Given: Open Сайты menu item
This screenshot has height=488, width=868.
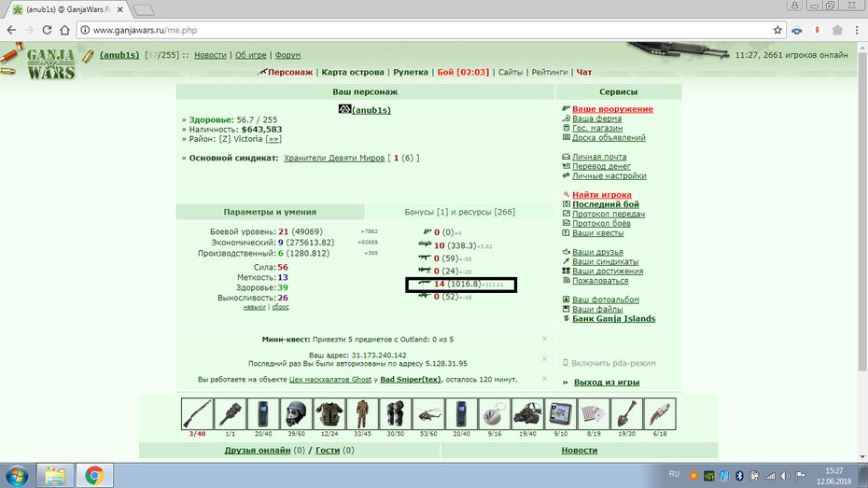Looking at the screenshot, I should pyautogui.click(x=511, y=72).
